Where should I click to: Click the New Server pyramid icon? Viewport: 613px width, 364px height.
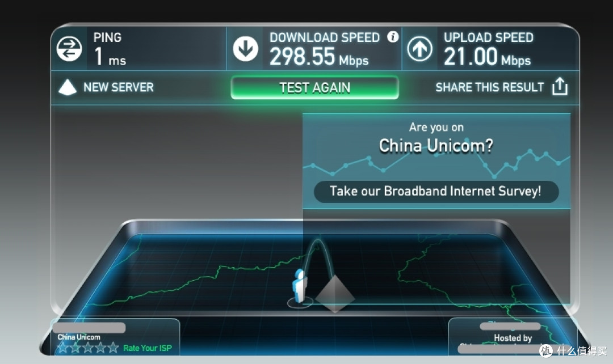click(x=68, y=87)
